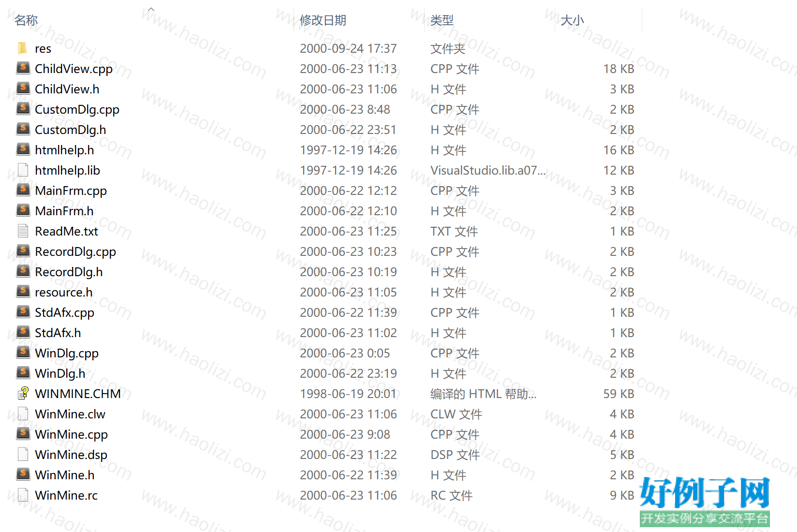Sort by the 大小 column header

click(572, 20)
